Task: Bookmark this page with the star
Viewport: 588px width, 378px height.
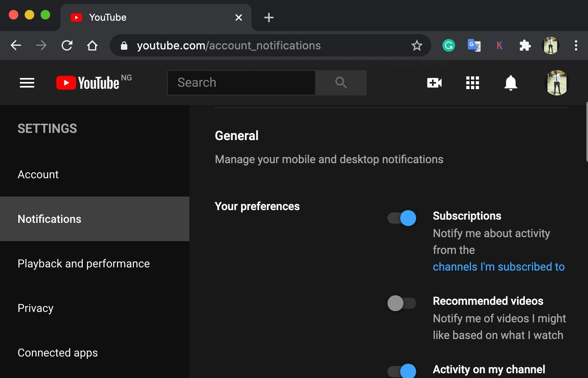Action: pyautogui.click(x=417, y=46)
